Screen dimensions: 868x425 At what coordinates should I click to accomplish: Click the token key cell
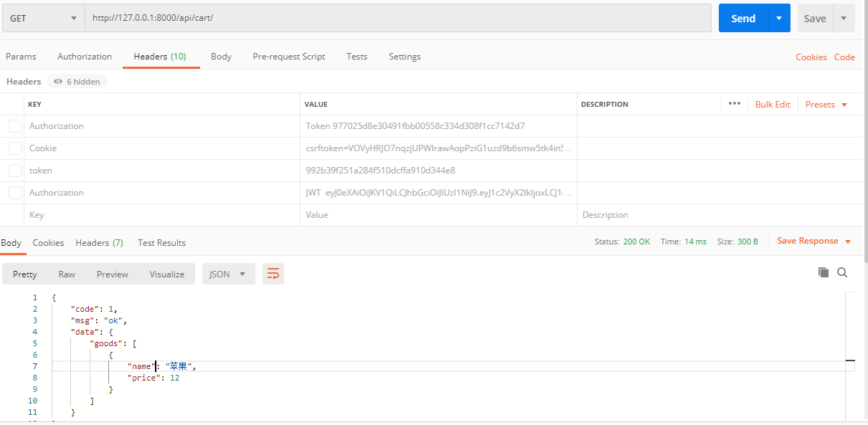162,171
